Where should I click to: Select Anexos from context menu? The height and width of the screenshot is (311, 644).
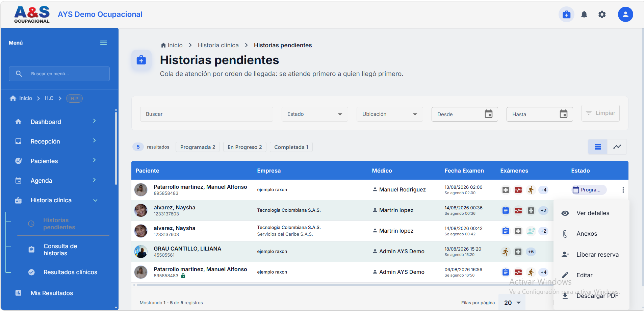(x=591, y=234)
